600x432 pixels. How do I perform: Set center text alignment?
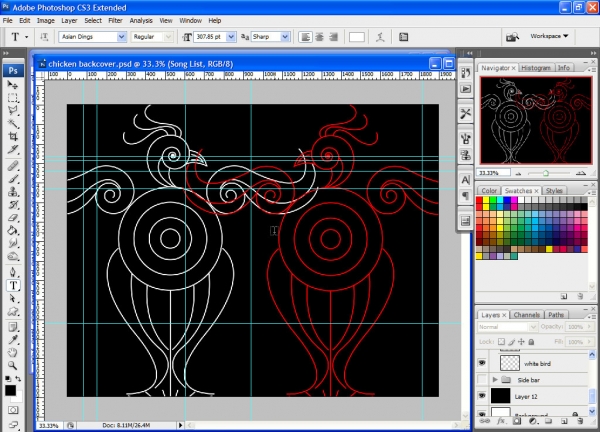point(319,37)
